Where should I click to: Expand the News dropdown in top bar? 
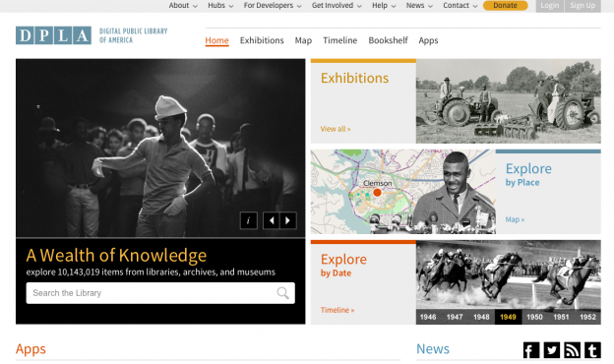(x=419, y=6)
